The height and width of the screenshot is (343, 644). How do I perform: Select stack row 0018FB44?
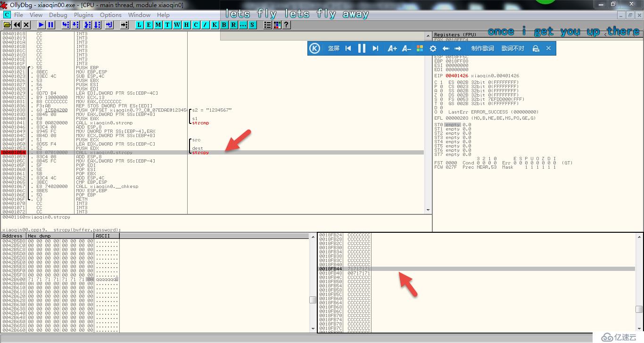[476, 269]
